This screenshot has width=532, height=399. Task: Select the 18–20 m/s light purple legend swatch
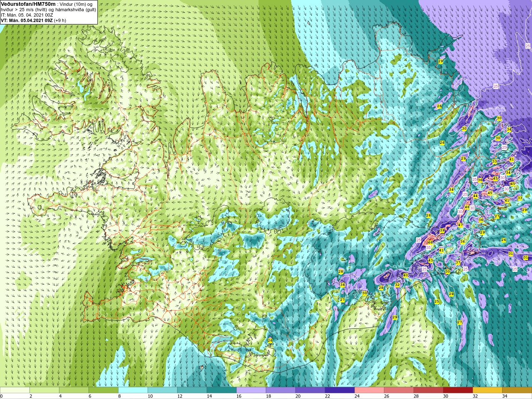click(x=281, y=390)
